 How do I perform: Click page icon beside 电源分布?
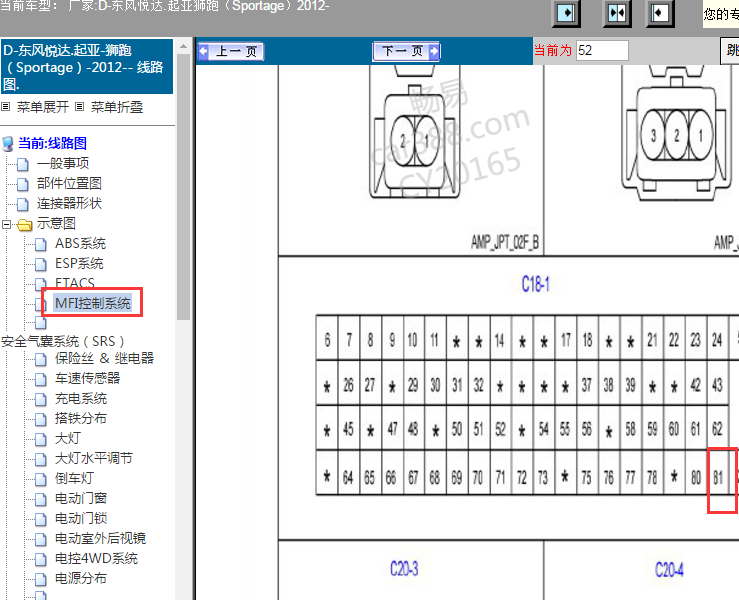tap(41, 580)
